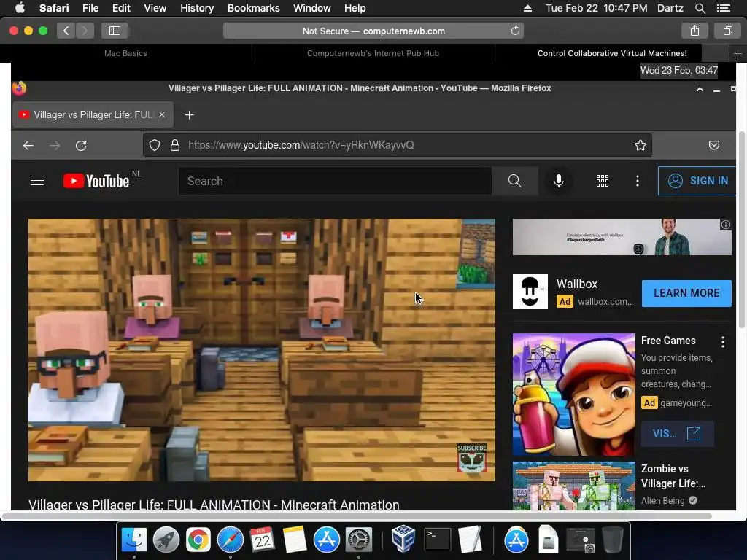Screen dimensions: 747x560
Task: Click the Safari address field
Action: 373,31
